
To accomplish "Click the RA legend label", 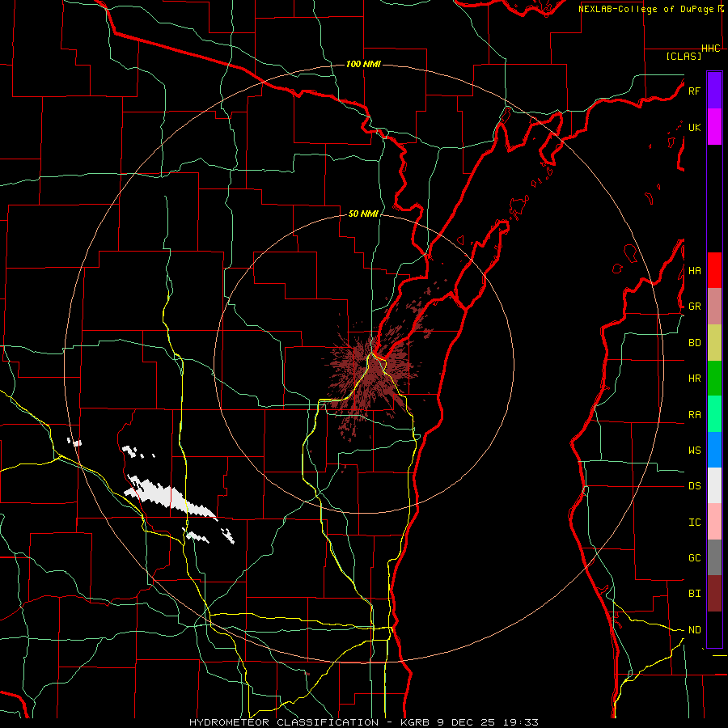I will [x=694, y=415].
